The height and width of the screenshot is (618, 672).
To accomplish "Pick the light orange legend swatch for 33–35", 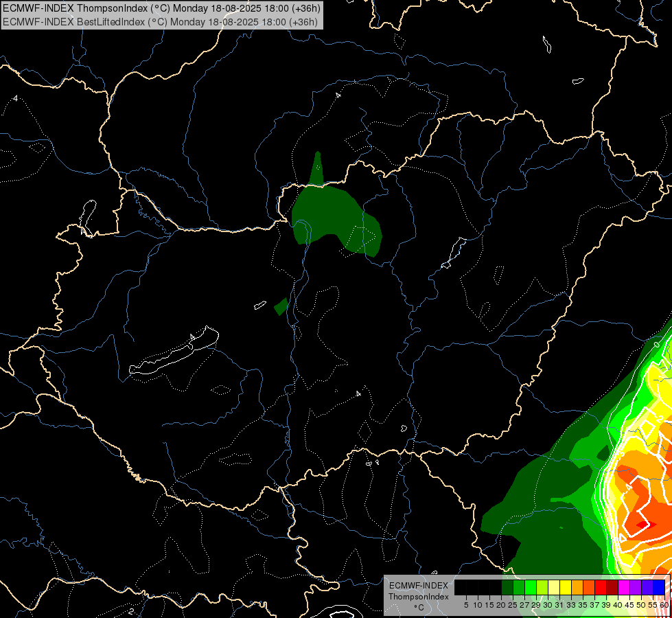I will [577, 588].
